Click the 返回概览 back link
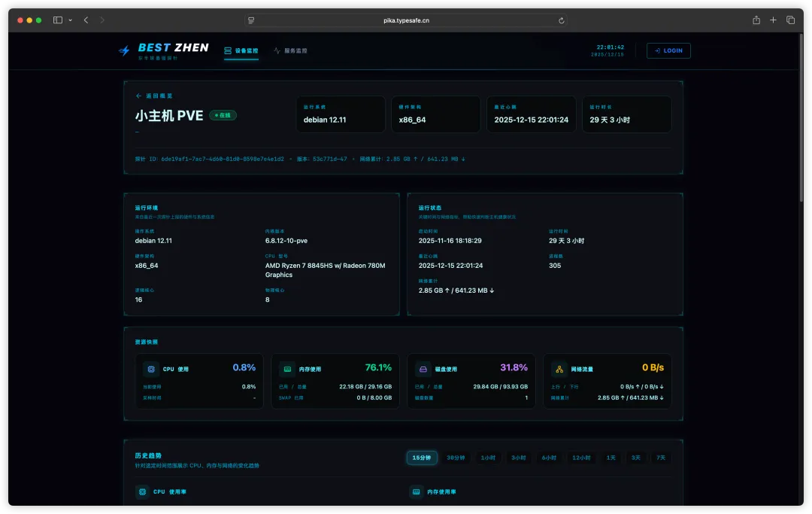Image resolution: width=812 pixels, height=514 pixels. 154,96
